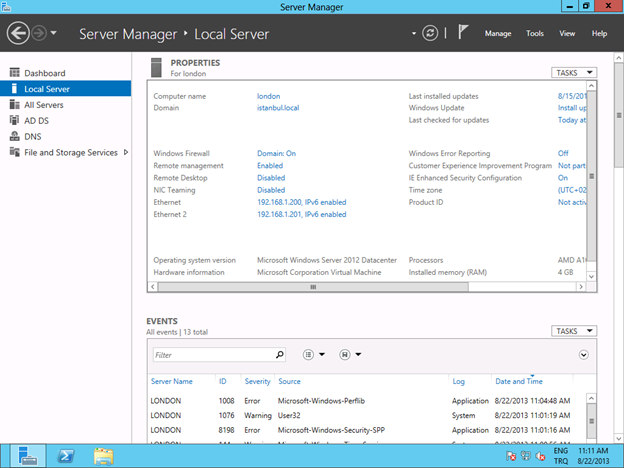Click Windows Firewall Domain: On link
Image resolution: width=624 pixels, height=468 pixels.
(x=276, y=154)
